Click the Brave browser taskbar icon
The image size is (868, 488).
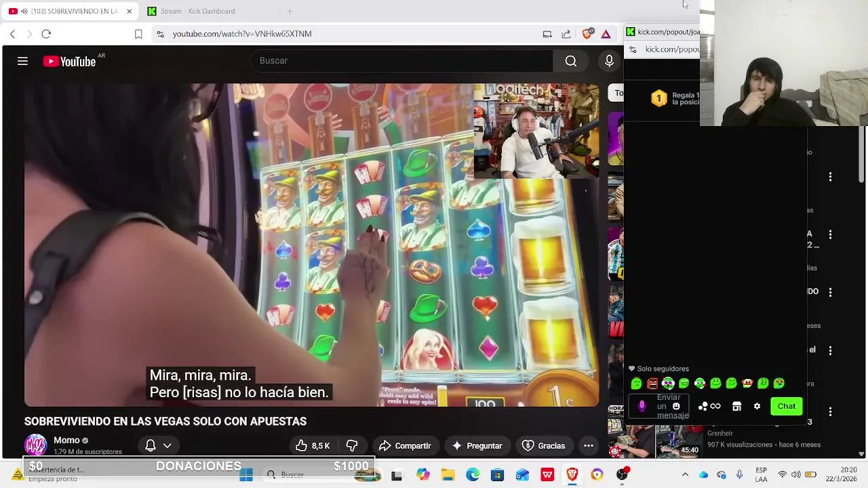coord(572,475)
